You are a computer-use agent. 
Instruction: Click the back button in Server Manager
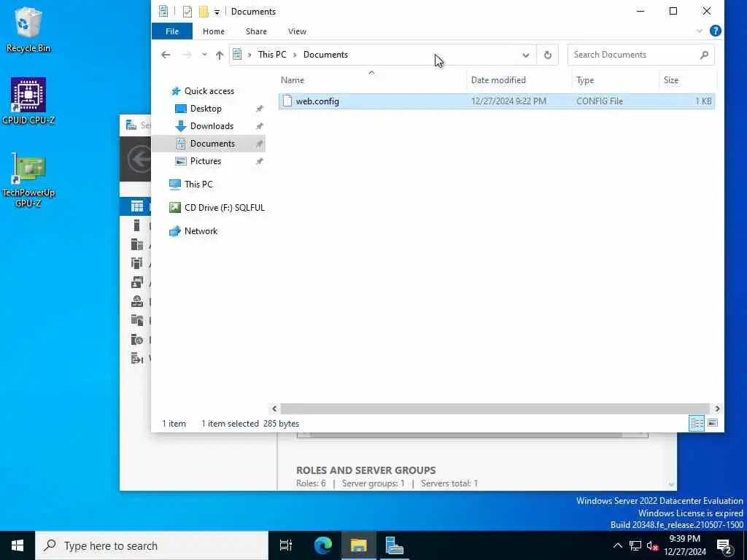(139, 158)
